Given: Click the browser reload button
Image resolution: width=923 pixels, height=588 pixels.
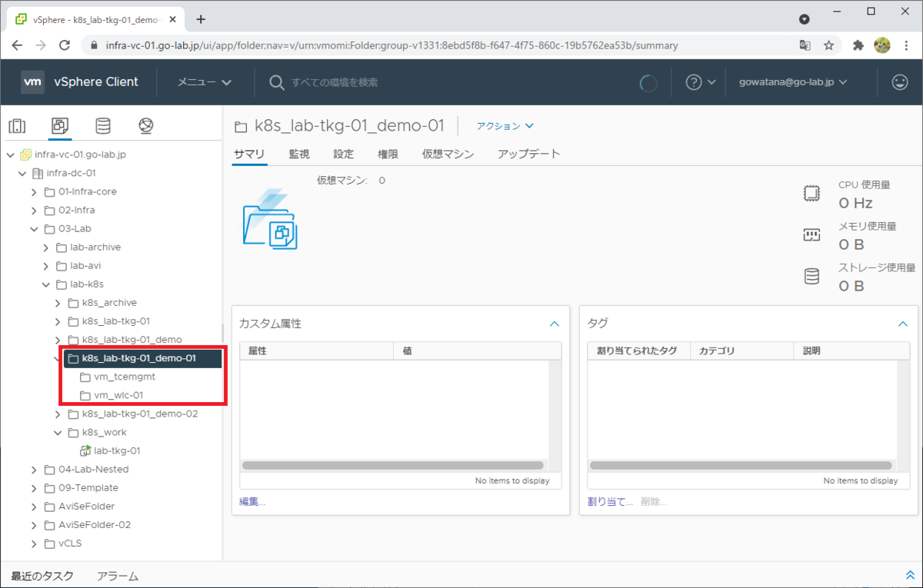Looking at the screenshot, I should (x=65, y=45).
